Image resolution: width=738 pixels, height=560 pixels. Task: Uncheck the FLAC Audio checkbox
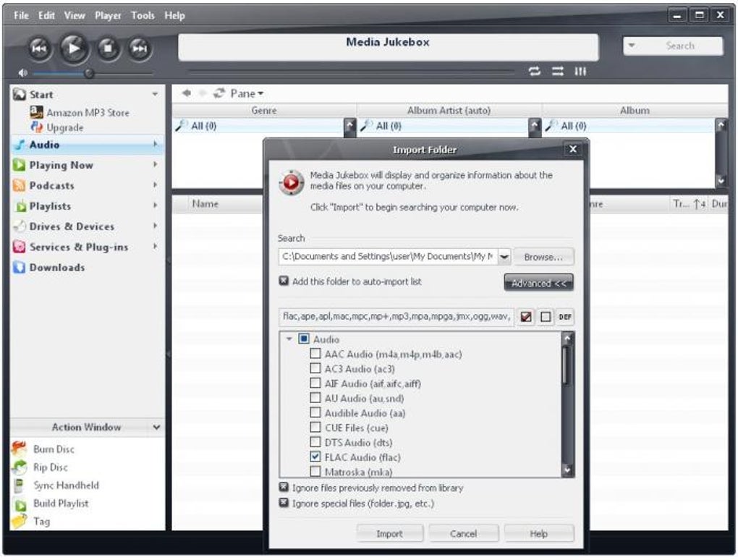click(x=315, y=457)
